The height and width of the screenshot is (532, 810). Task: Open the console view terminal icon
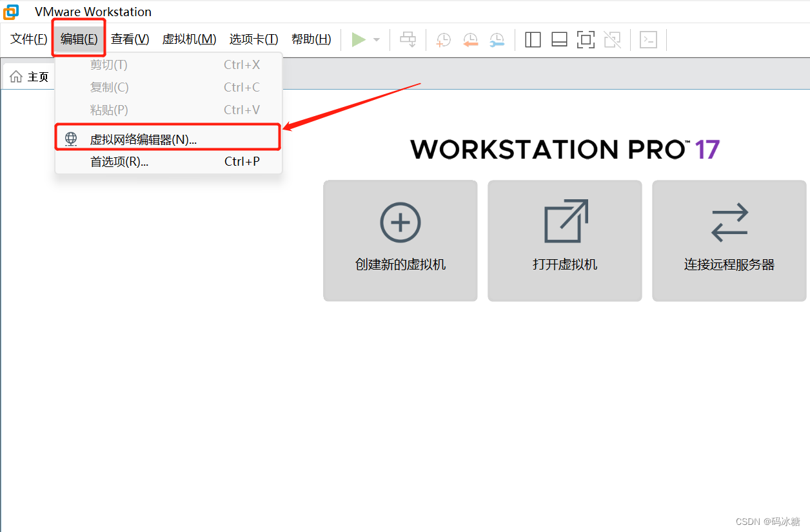648,39
